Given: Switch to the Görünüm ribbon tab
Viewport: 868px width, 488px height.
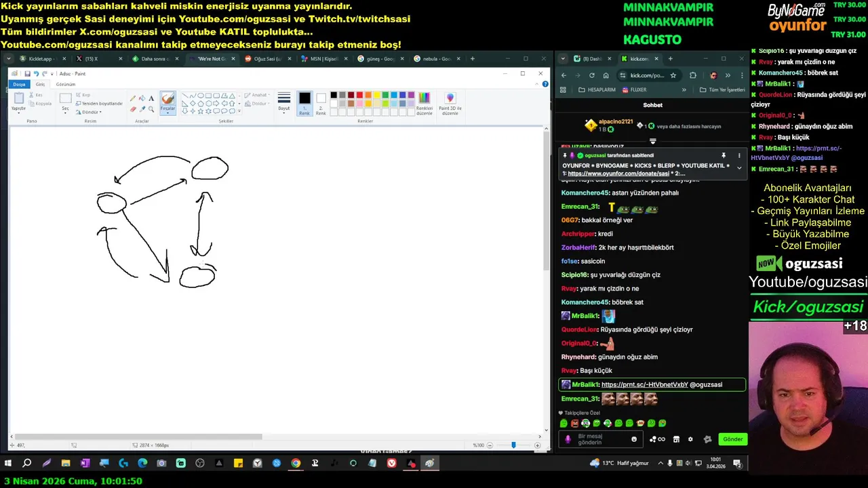Looking at the screenshot, I should 66,84.
